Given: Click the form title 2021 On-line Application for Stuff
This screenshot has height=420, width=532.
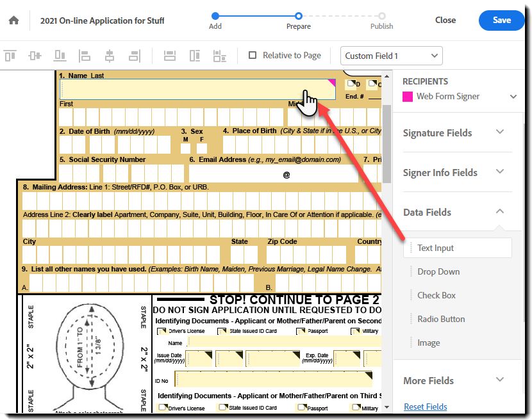Looking at the screenshot, I should [102, 20].
